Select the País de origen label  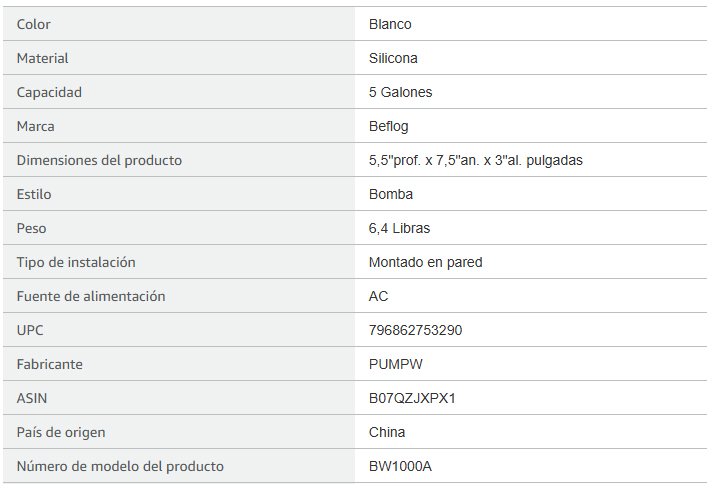click(x=61, y=433)
